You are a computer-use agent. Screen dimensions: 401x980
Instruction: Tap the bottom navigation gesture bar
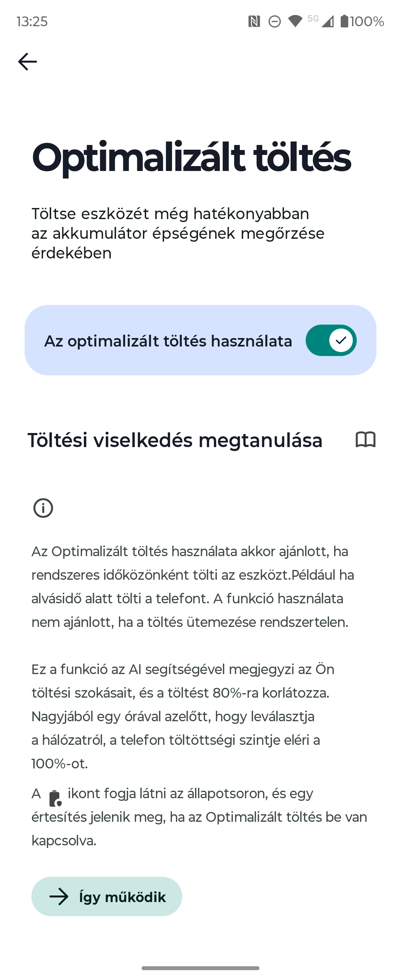point(200,968)
